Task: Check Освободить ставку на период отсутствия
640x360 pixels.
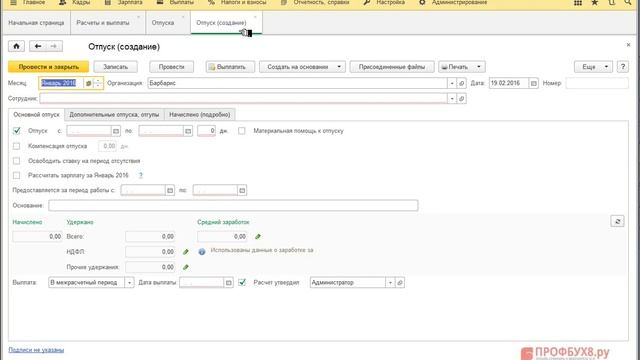Action: tap(16, 161)
